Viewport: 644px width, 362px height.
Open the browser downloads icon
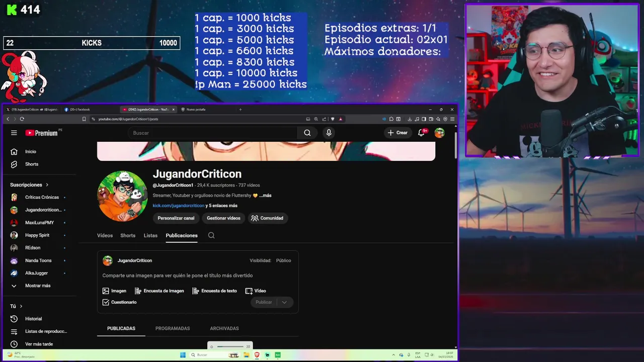(x=410, y=119)
